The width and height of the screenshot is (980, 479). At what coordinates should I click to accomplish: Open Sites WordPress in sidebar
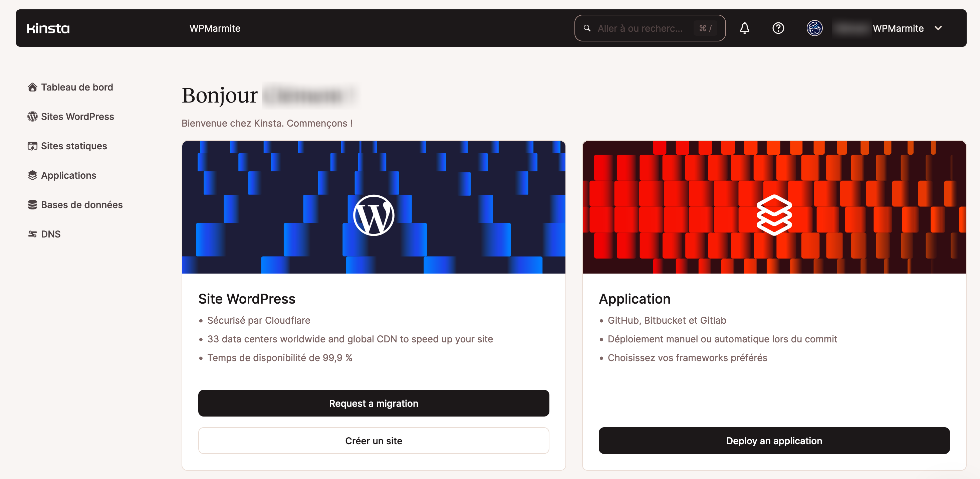pos(71,117)
